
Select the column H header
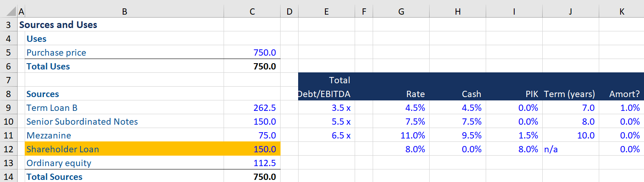pyautogui.click(x=457, y=12)
